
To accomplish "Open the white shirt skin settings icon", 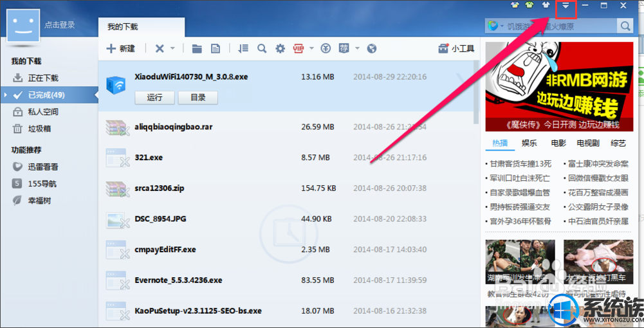I will (x=546, y=5).
